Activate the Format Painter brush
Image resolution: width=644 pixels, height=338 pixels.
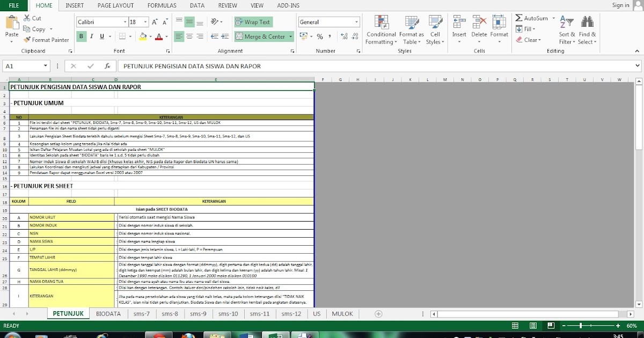tap(27, 40)
